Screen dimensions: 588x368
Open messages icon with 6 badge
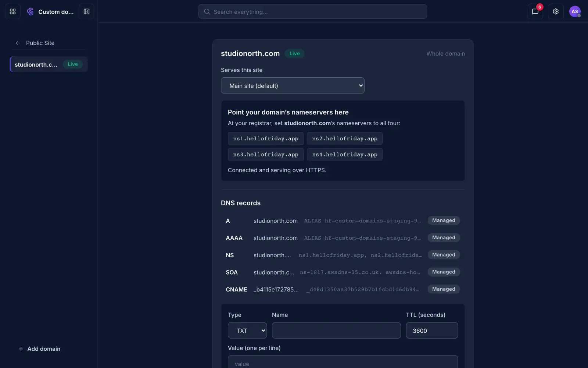click(535, 11)
